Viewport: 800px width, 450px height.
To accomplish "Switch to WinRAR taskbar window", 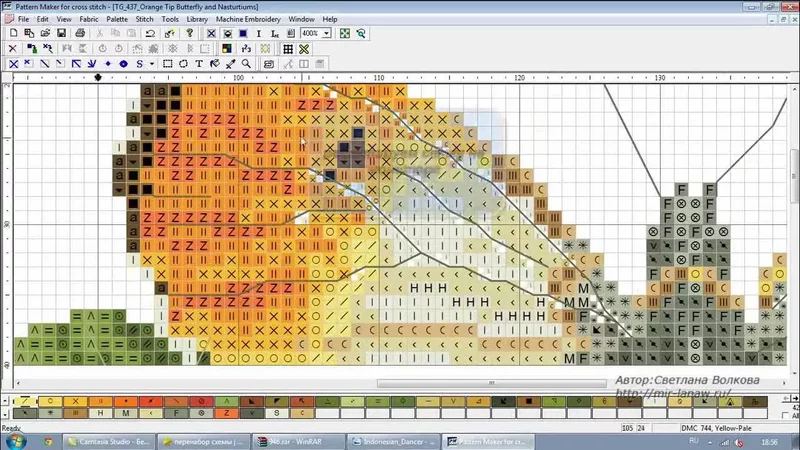I will pyautogui.click(x=298, y=442).
